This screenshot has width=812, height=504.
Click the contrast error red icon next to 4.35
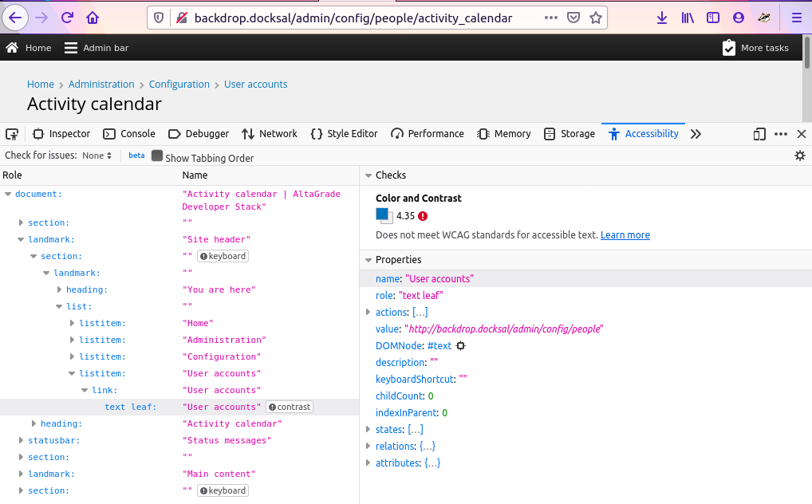point(423,217)
